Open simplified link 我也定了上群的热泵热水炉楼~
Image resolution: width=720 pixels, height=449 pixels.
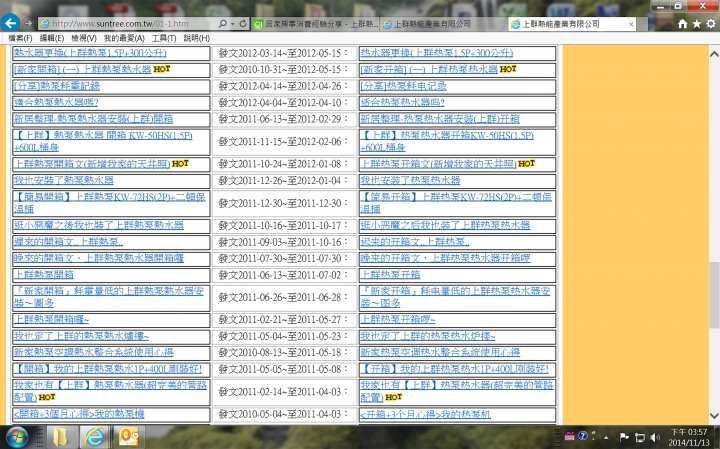coord(428,336)
